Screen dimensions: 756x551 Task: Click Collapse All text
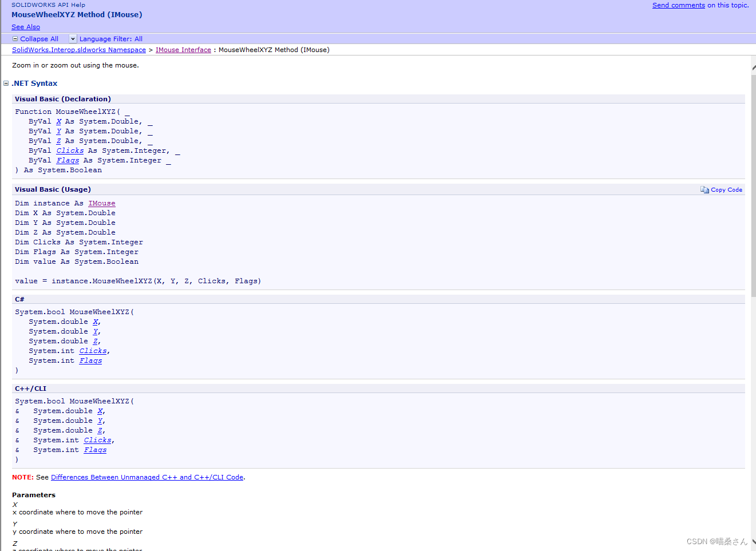(39, 39)
